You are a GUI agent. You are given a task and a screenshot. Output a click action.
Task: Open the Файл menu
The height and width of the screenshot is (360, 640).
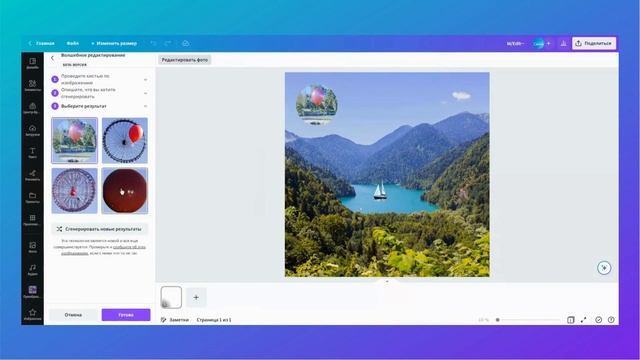click(x=73, y=43)
